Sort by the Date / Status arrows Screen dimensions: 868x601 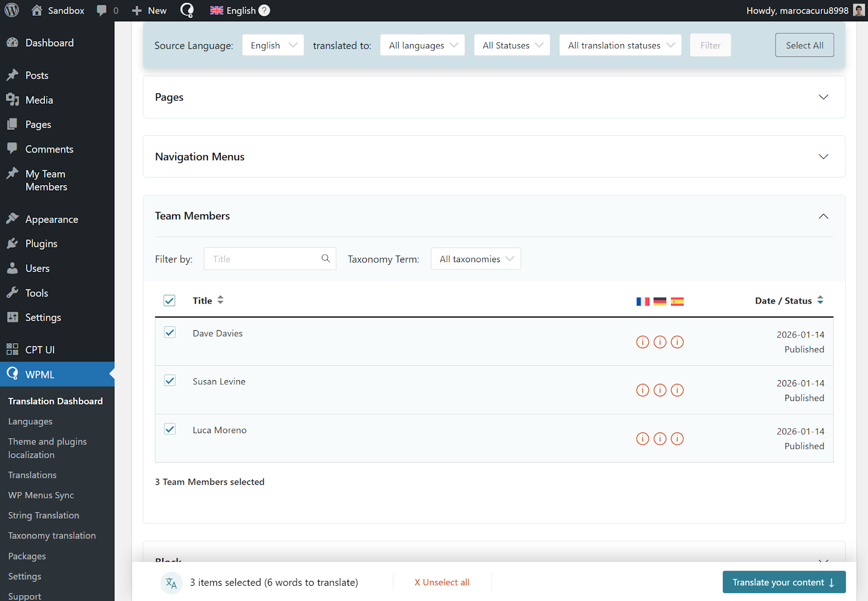tap(820, 300)
